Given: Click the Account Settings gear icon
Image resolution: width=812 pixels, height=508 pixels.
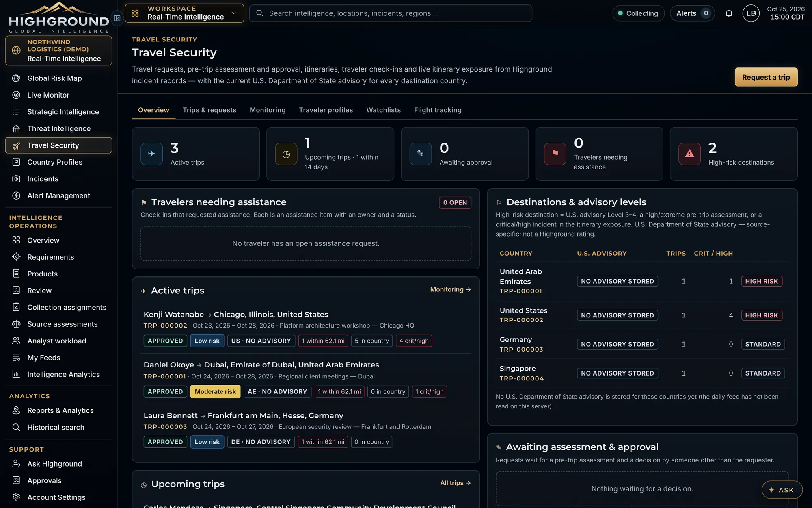Looking at the screenshot, I should click(16, 497).
